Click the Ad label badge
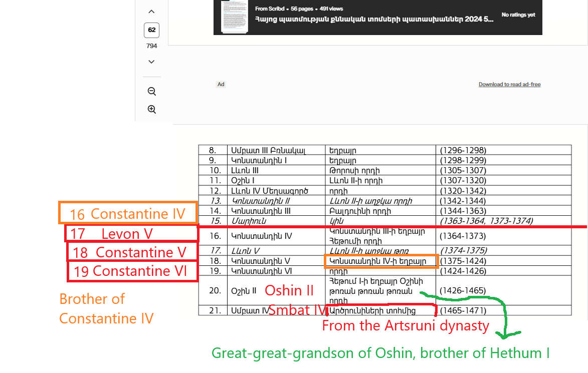588x373 pixels. pos(221,84)
